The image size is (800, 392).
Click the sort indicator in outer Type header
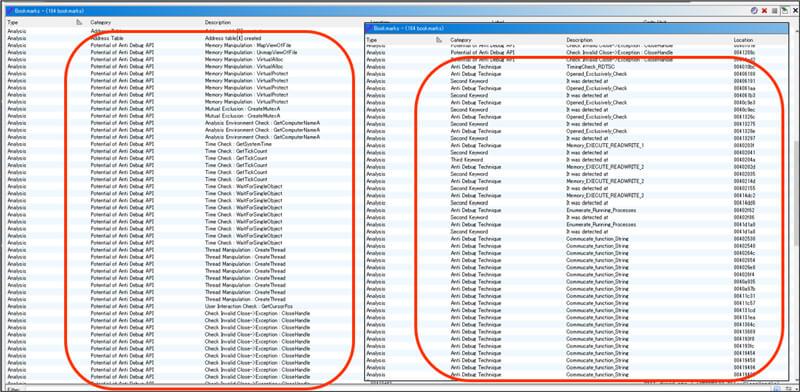(x=79, y=22)
